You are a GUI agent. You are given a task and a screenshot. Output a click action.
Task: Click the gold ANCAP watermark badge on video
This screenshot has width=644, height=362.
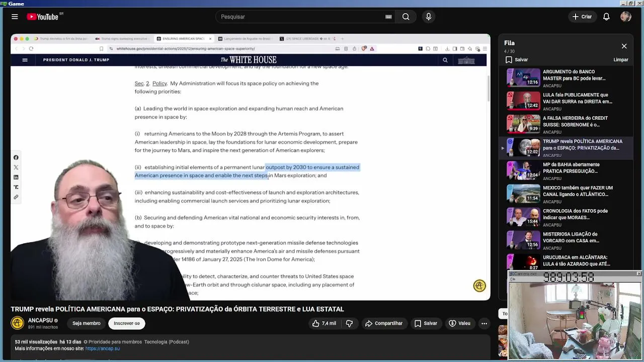click(479, 286)
